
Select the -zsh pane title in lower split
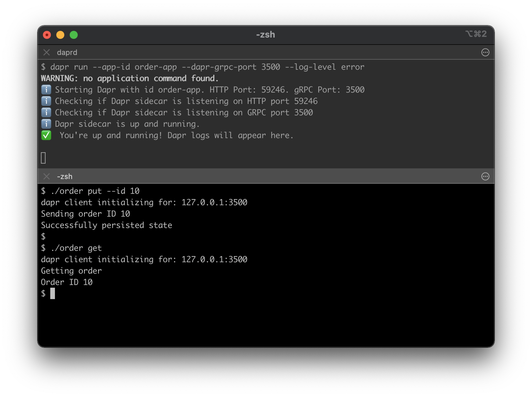tap(65, 176)
